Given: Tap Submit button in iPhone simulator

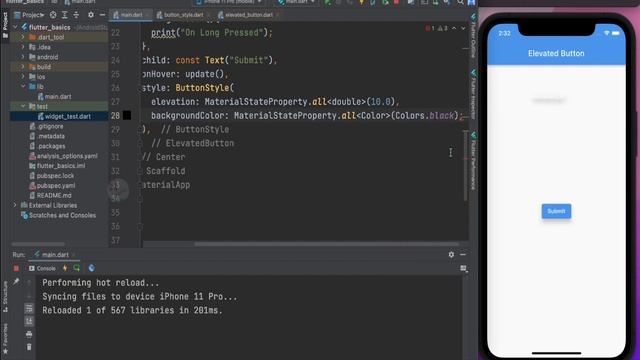Looking at the screenshot, I should tap(556, 211).
